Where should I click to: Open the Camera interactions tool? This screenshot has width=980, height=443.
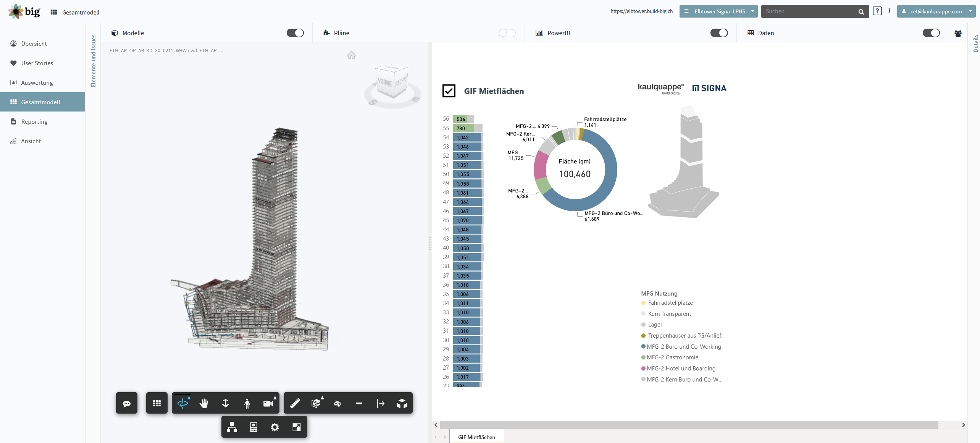point(269,403)
